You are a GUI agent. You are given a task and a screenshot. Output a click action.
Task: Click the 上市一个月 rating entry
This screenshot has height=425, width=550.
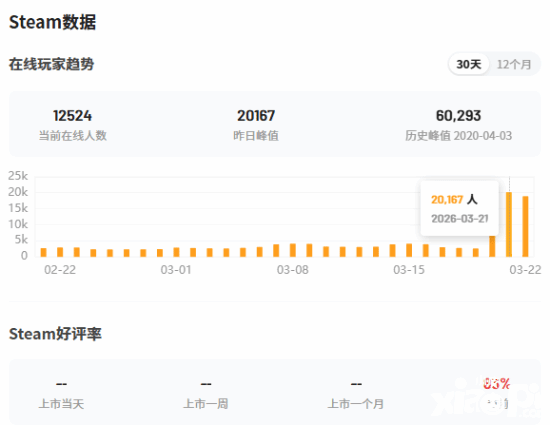pos(356,393)
